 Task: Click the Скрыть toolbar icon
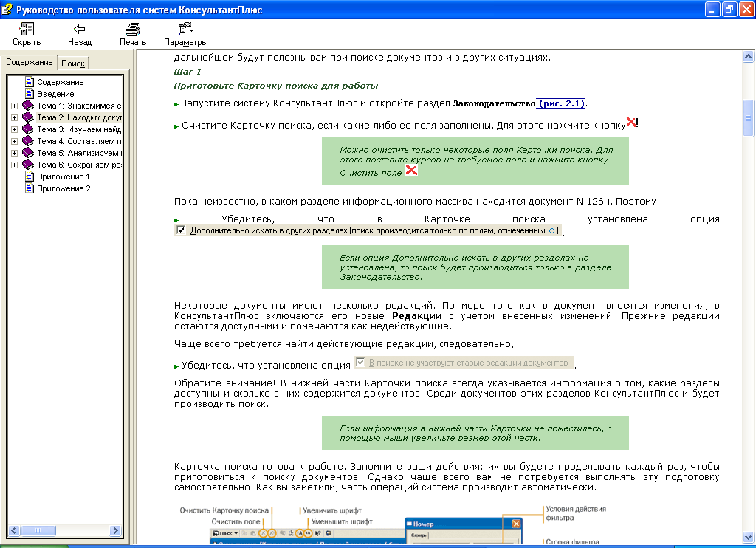(27, 30)
